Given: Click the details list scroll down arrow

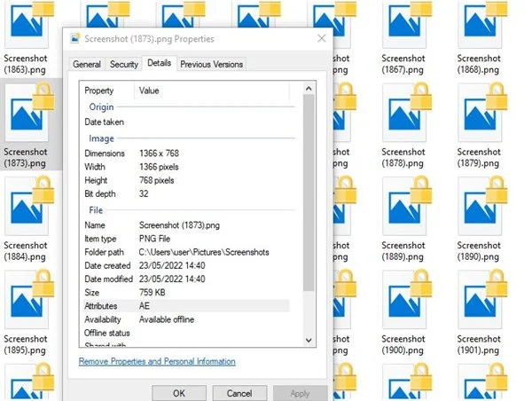Looking at the screenshot, I should click(309, 340).
